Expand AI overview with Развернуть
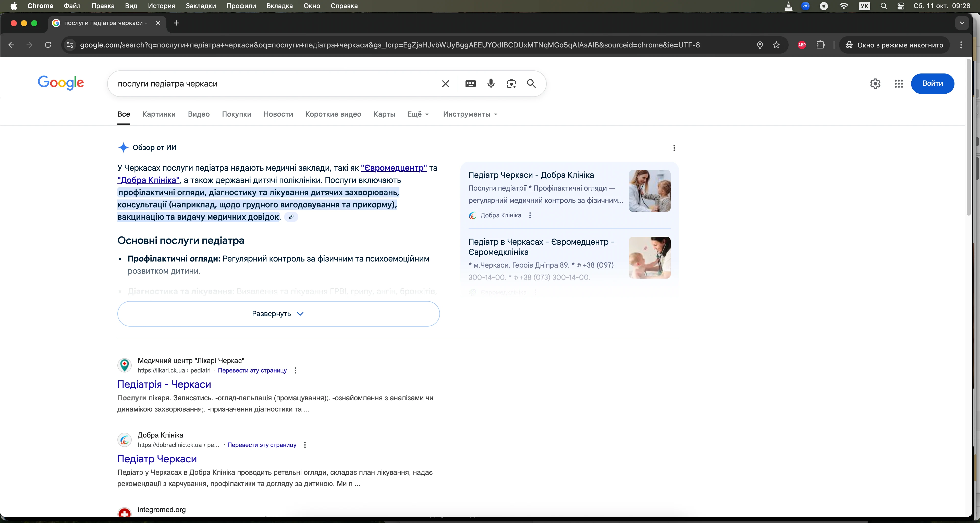The height and width of the screenshot is (523, 980). [x=278, y=314]
